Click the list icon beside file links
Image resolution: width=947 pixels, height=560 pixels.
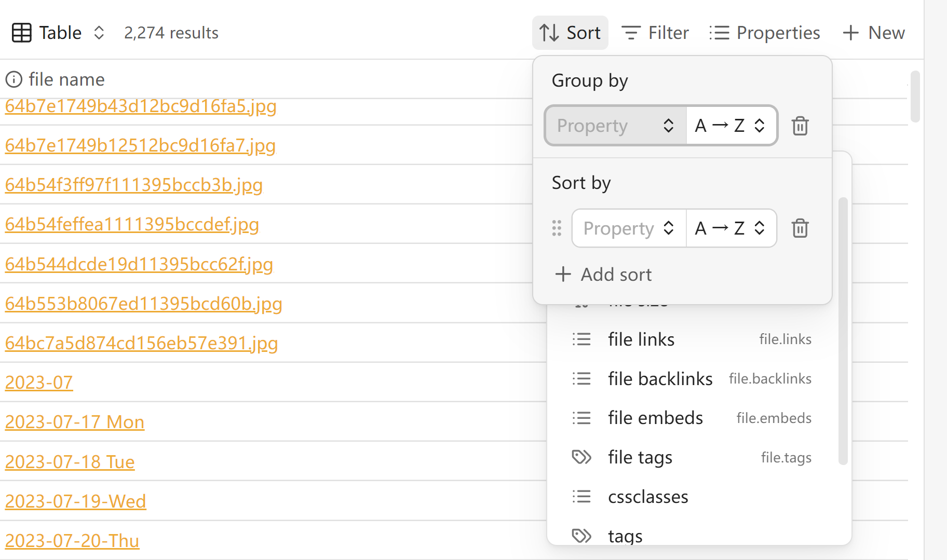tap(581, 339)
